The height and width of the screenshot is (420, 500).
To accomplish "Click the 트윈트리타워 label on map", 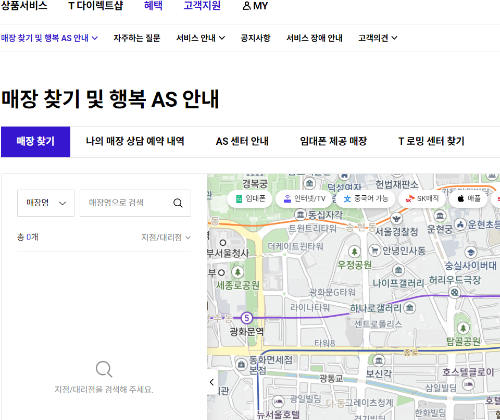I will click(x=312, y=228).
